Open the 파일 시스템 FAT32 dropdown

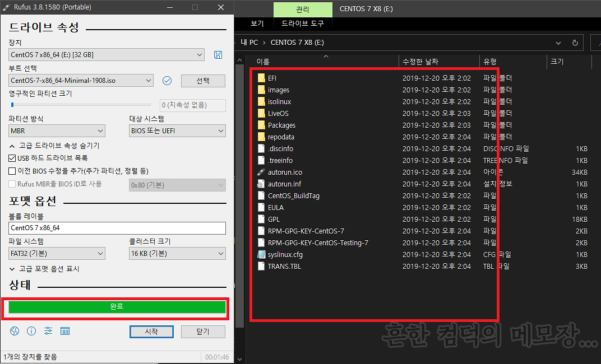(x=57, y=253)
